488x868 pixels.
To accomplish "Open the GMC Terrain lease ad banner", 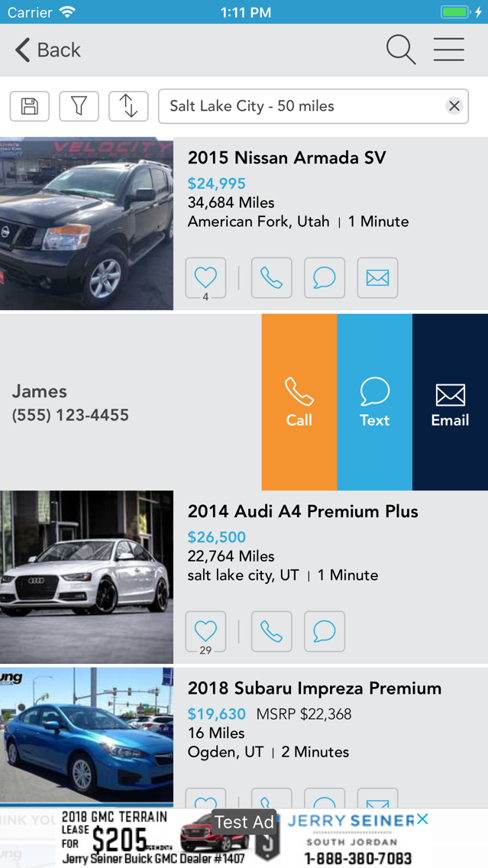I will point(244,838).
